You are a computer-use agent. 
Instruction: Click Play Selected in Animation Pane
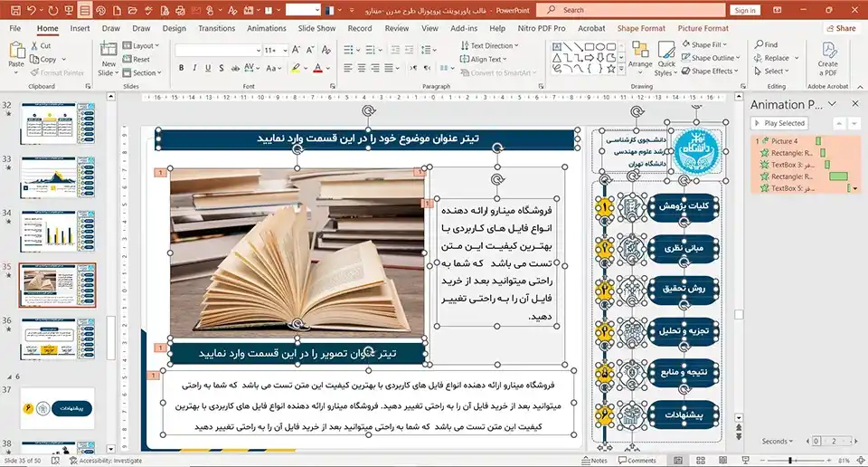click(x=780, y=123)
